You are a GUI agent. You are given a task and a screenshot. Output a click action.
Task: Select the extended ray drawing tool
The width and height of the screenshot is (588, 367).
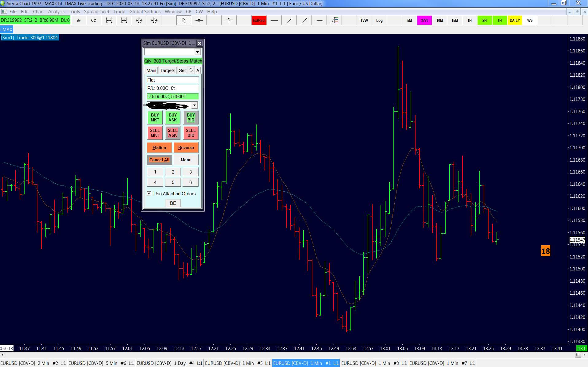(304, 21)
